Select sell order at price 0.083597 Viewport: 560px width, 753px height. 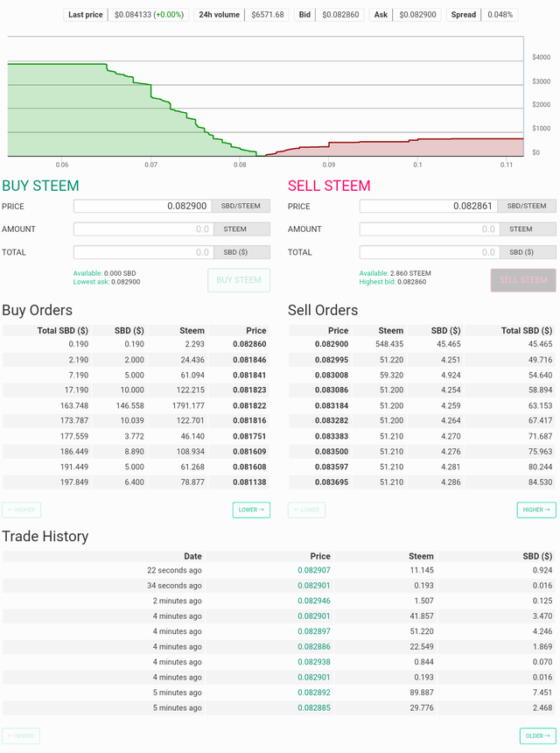[423, 467]
